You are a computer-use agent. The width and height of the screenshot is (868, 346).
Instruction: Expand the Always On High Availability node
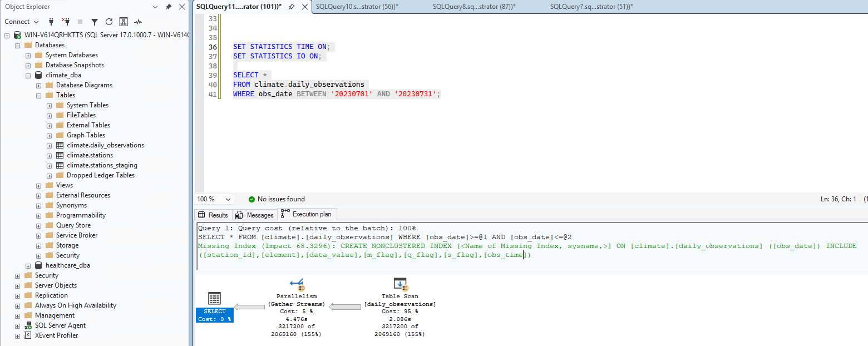click(17, 305)
